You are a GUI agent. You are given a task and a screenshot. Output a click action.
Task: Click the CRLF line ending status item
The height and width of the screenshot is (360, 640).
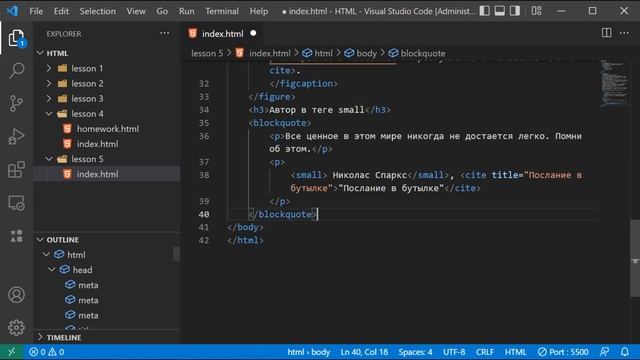(x=484, y=352)
